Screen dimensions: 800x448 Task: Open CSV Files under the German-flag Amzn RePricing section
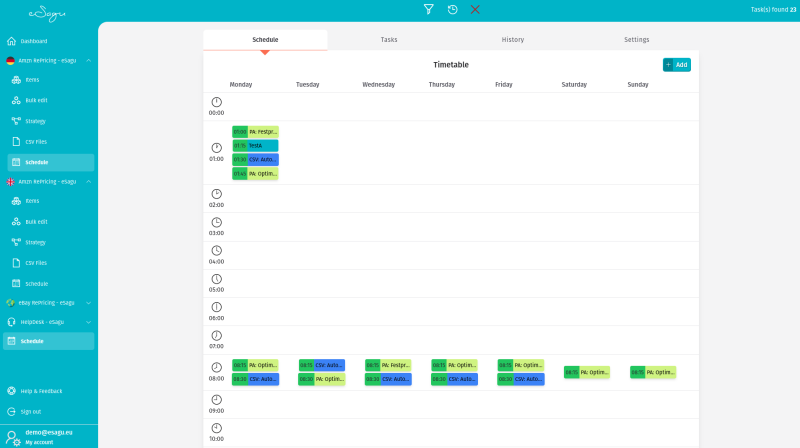(36, 141)
